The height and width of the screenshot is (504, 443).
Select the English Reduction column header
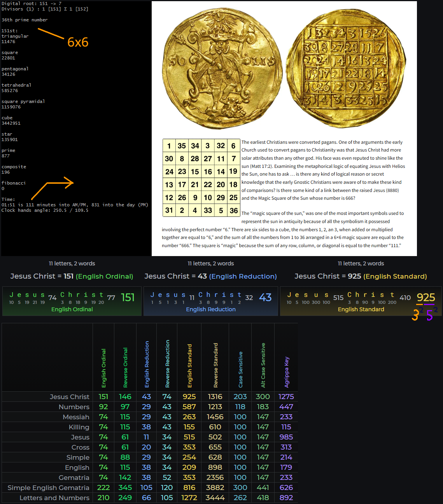[x=147, y=364]
